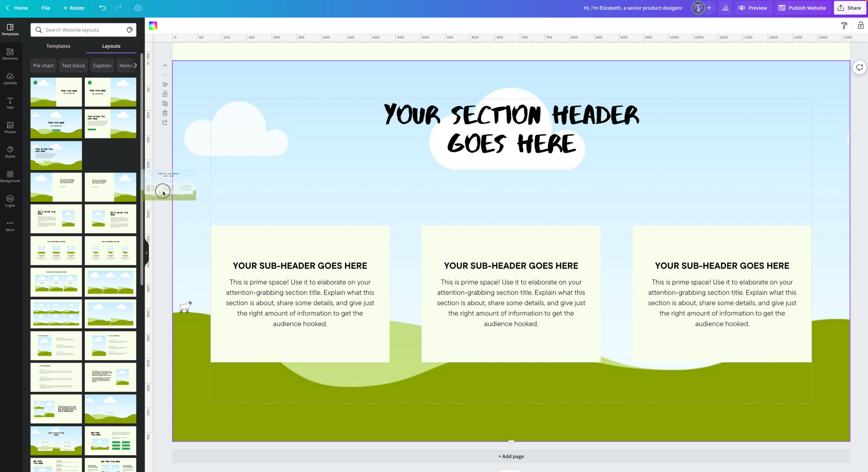Switch to the Layouts tab

click(x=111, y=46)
